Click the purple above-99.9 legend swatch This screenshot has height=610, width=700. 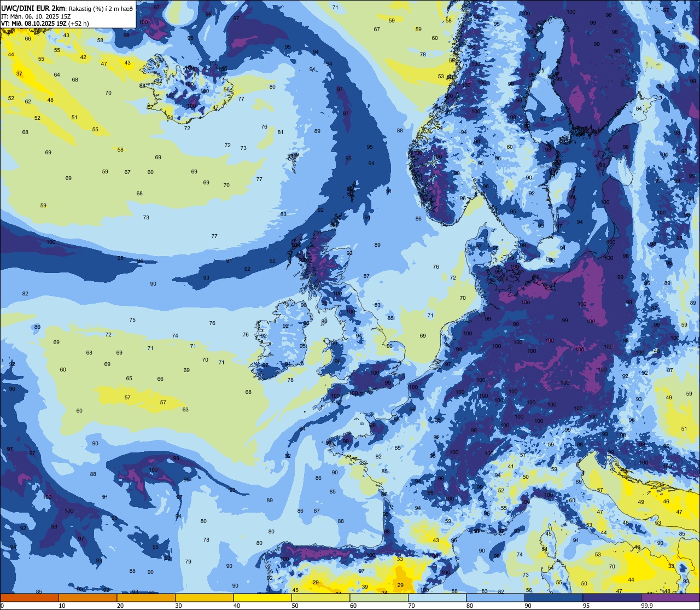(x=670, y=597)
